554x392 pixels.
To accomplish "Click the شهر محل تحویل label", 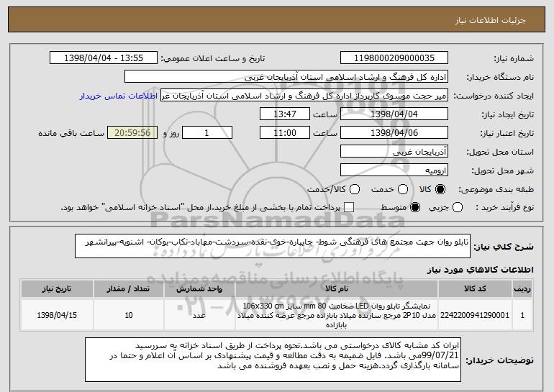I will [x=502, y=171].
